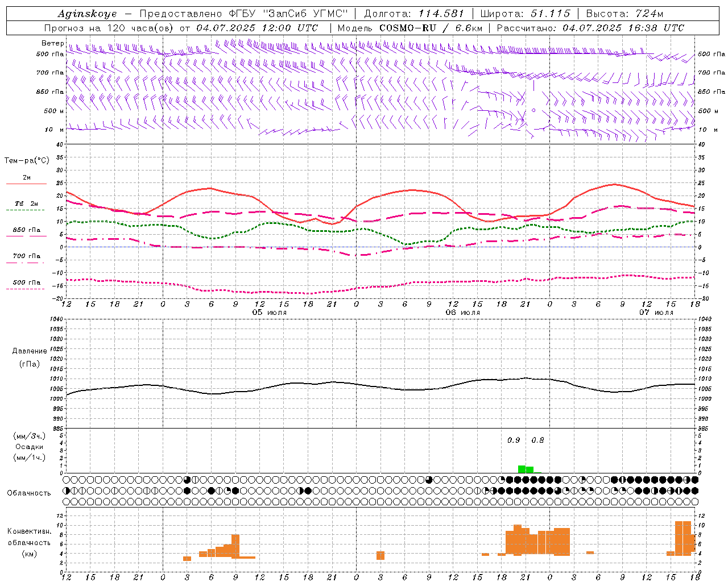Click the forecast start "04.07.2025 12:00 UTC"

tap(257, 28)
